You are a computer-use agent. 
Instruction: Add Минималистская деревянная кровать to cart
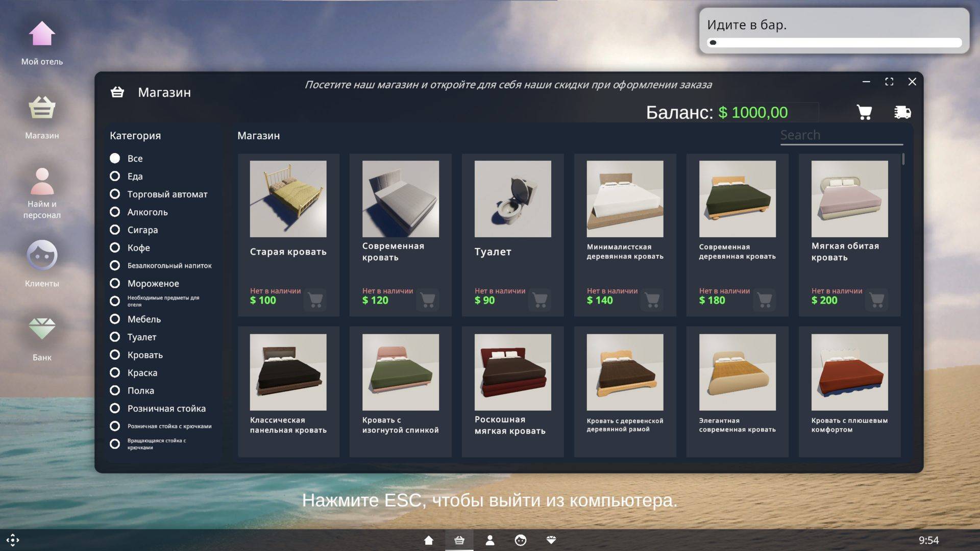click(652, 299)
